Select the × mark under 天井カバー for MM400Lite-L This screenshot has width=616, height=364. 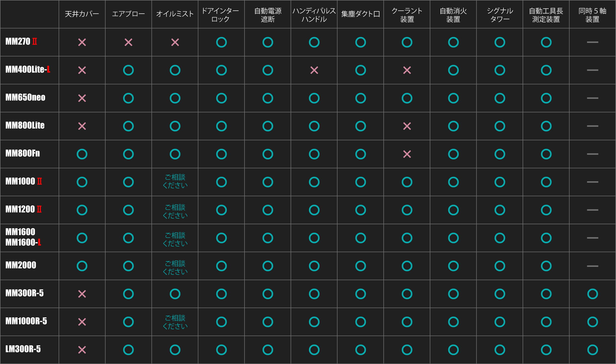click(82, 70)
